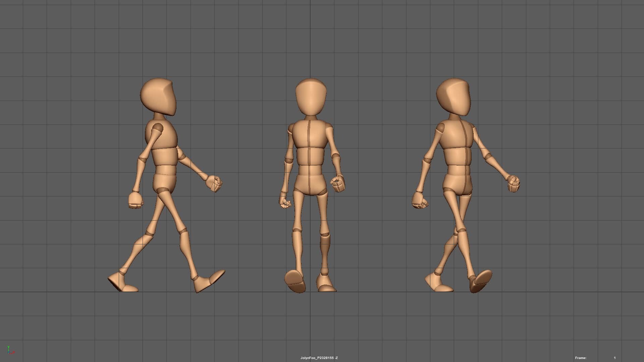This screenshot has width=644, height=362.
Task: Select the raised front foot of the right figure
Action: tap(480, 281)
